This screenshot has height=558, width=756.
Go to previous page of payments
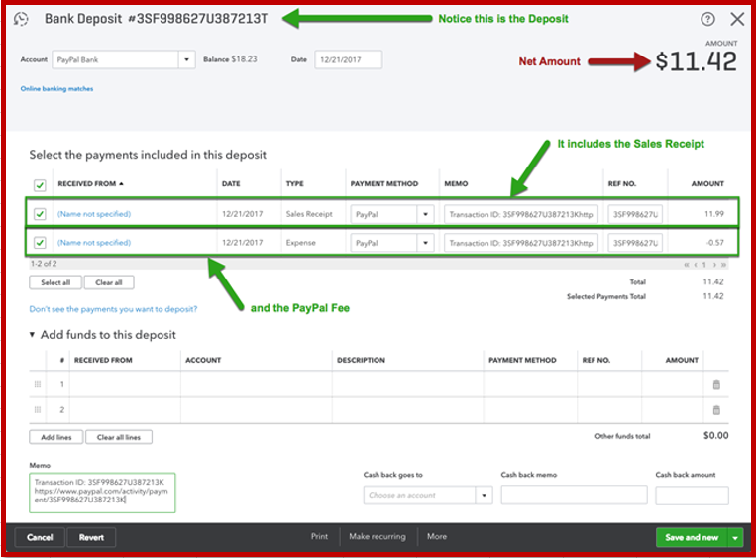click(696, 265)
